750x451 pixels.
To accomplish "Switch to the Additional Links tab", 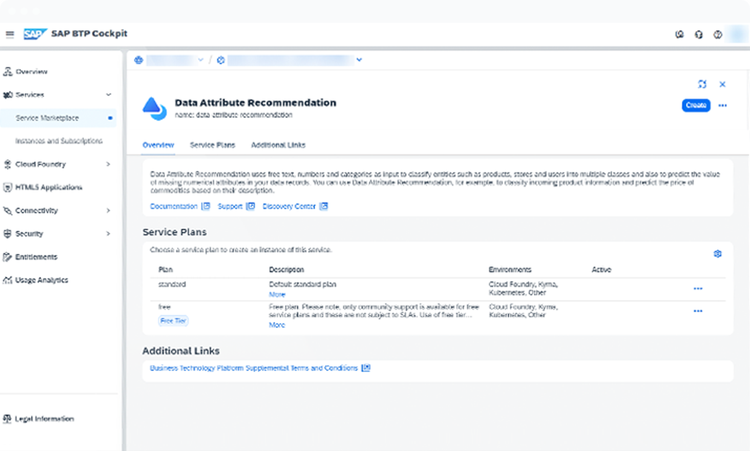I will (278, 145).
